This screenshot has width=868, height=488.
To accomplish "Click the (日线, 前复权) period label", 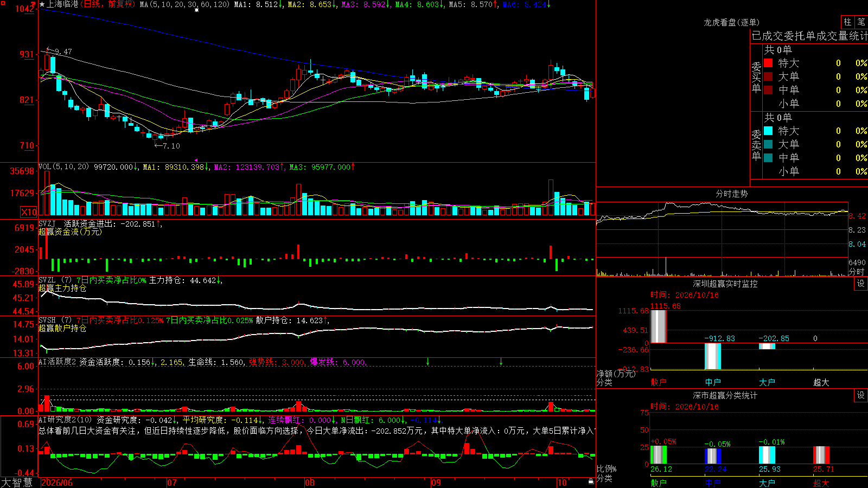I will pos(108,4).
